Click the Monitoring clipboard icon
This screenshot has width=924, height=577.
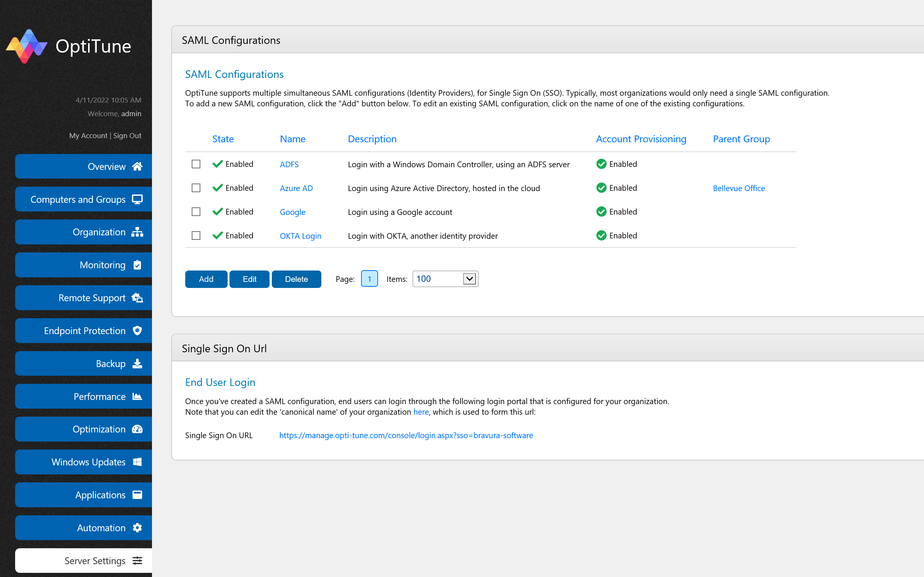coord(137,265)
